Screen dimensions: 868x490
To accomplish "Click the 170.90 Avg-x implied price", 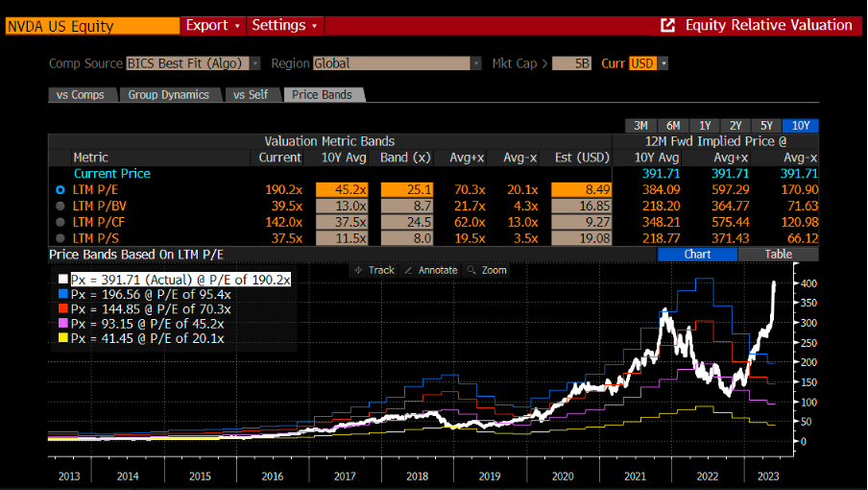I will (800, 190).
